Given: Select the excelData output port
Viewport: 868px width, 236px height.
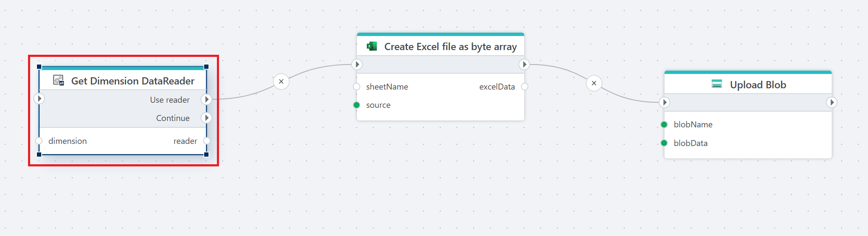Looking at the screenshot, I should [525, 87].
